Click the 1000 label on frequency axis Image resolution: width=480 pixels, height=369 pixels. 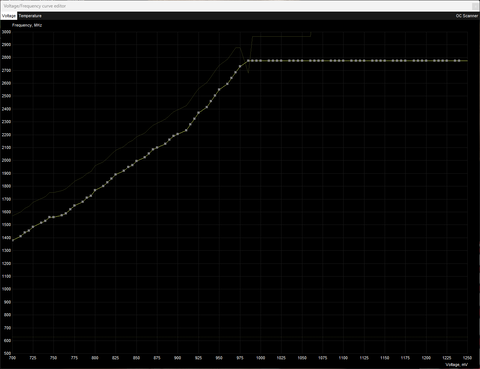click(7, 289)
